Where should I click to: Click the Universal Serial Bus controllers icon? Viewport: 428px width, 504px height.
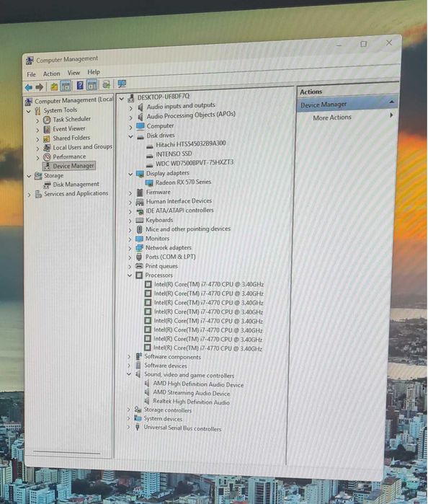[138, 428]
